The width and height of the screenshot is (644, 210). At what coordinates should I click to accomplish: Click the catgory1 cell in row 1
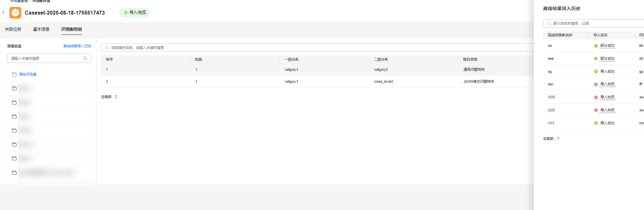pyautogui.click(x=291, y=70)
